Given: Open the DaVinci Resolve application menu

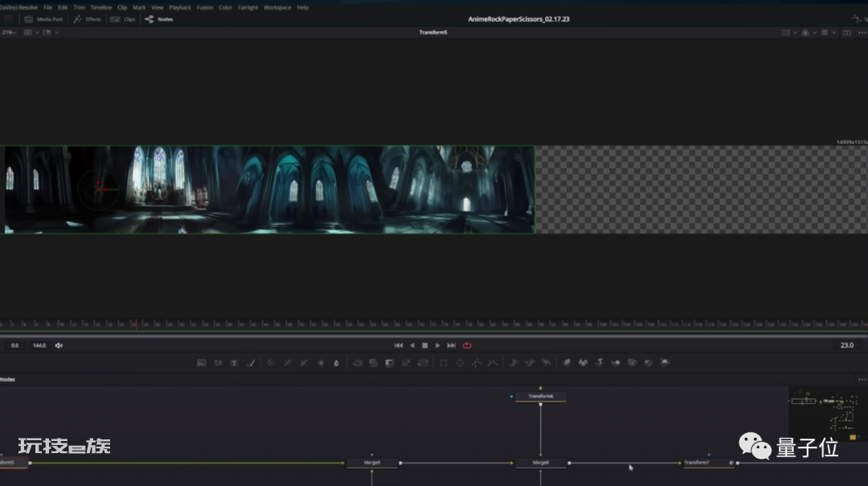Looking at the screenshot, I should click(18, 8).
